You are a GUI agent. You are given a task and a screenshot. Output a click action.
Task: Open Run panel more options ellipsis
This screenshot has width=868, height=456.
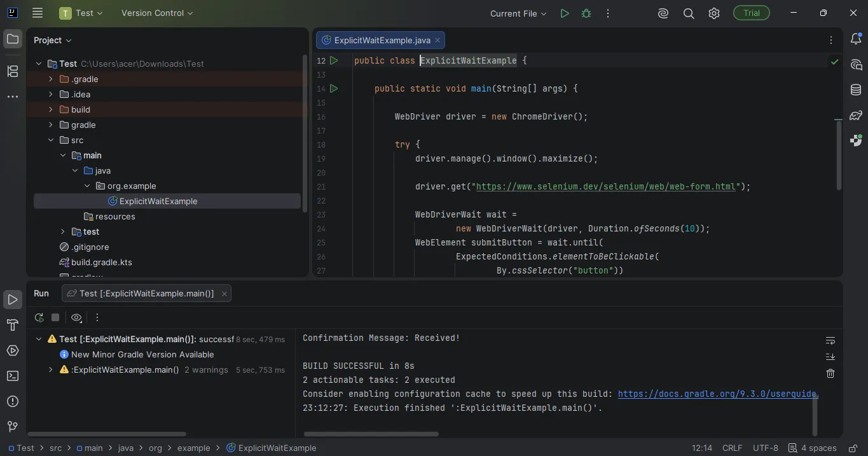point(97,317)
